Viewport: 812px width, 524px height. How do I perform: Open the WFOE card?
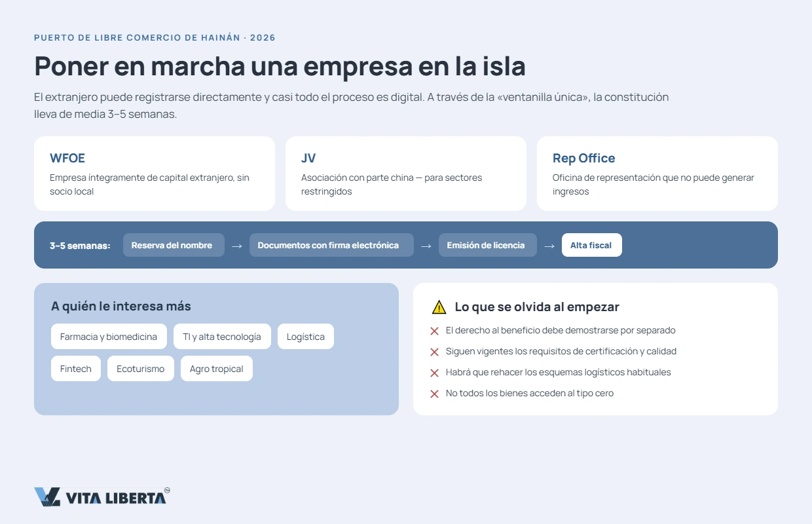[x=155, y=174]
